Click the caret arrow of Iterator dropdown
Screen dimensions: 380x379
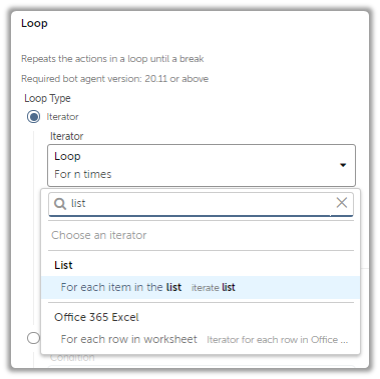point(343,165)
